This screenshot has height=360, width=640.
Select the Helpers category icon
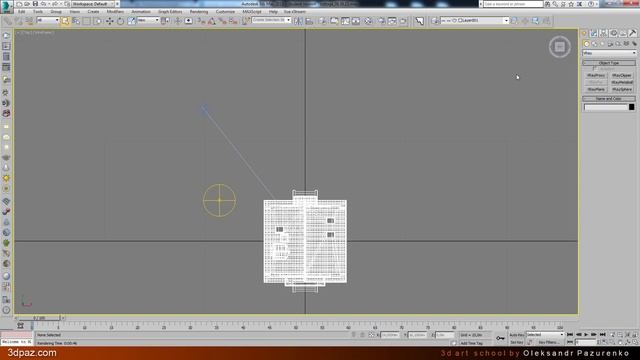tap(618, 44)
